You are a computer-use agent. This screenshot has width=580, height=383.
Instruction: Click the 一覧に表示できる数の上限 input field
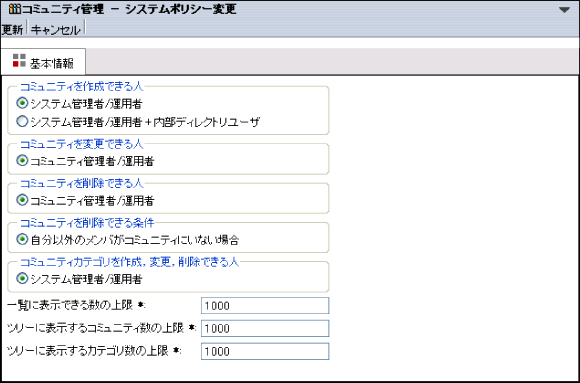point(265,306)
